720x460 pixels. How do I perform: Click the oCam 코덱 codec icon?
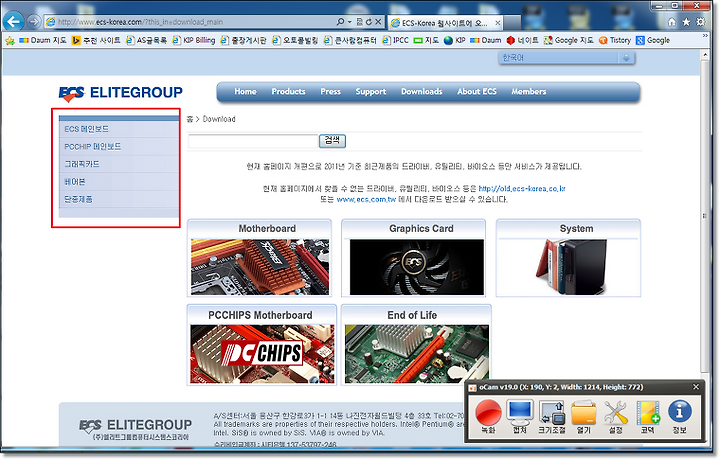click(647, 417)
